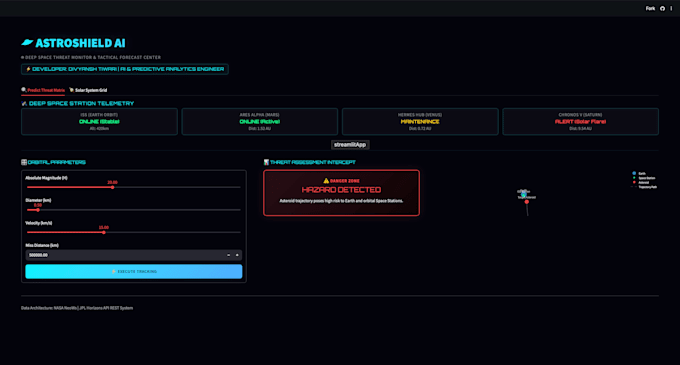Screen dimensions: 680x365
Task: Click the red asteroid marker in the plot
Action: coord(526,202)
